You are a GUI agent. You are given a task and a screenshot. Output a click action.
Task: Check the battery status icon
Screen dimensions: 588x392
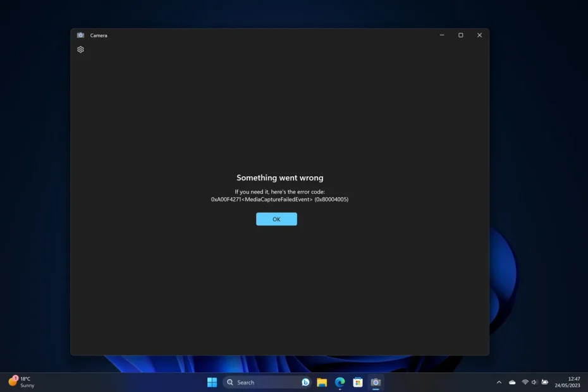click(544, 382)
